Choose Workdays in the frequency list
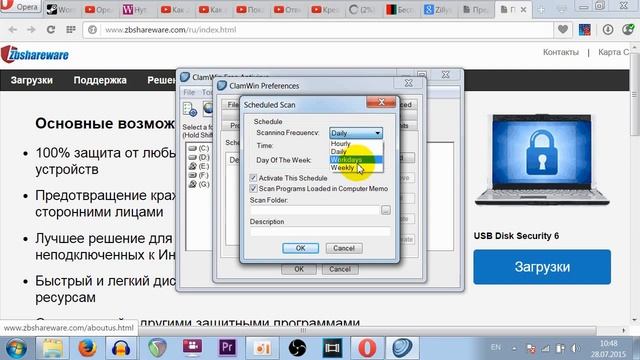 coord(356,160)
